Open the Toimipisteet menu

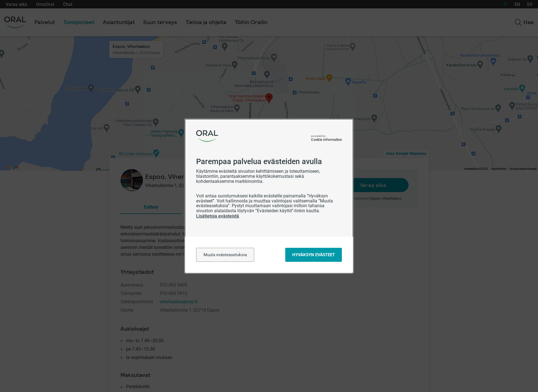pyautogui.click(x=79, y=22)
